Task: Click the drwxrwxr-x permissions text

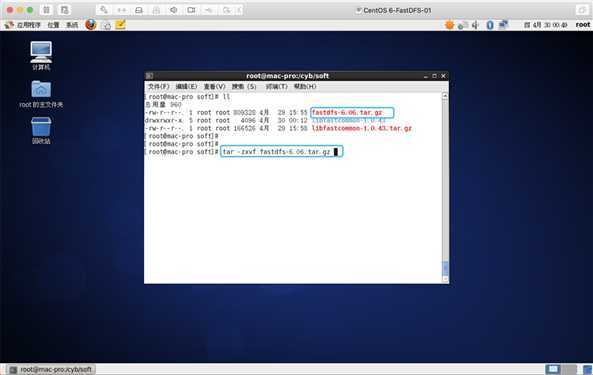Action: click(x=164, y=121)
